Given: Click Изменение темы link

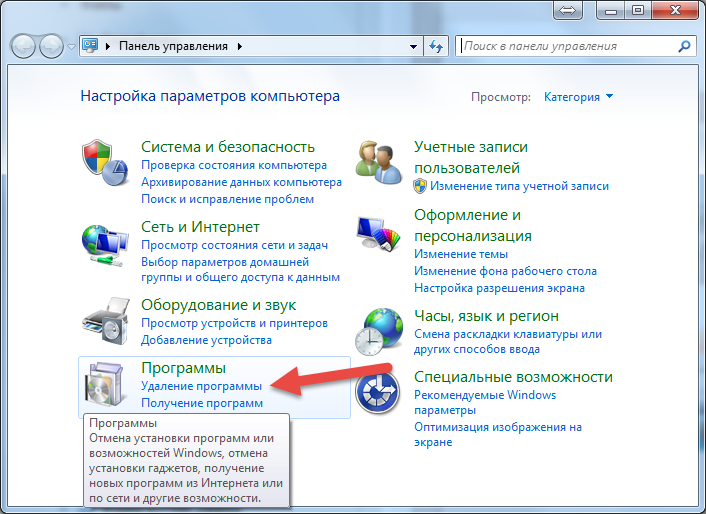Looking at the screenshot, I should (x=461, y=254).
